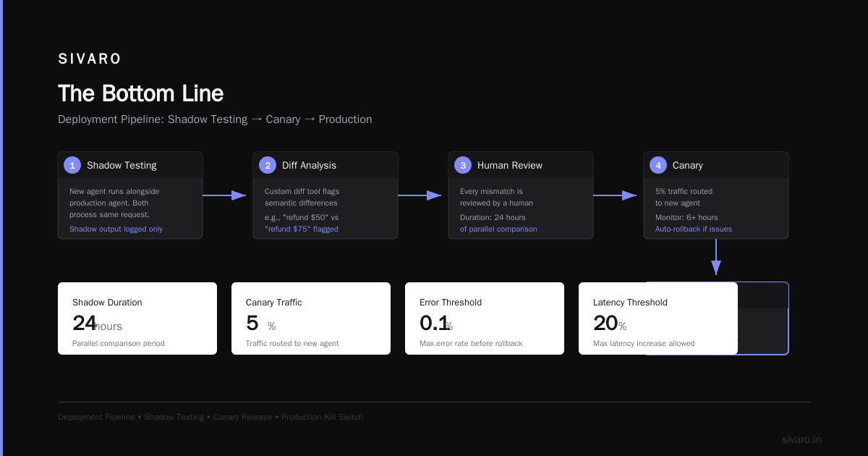
Task: Click the number 2 badge beside Diff Analysis
Action: [x=268, y=165]
